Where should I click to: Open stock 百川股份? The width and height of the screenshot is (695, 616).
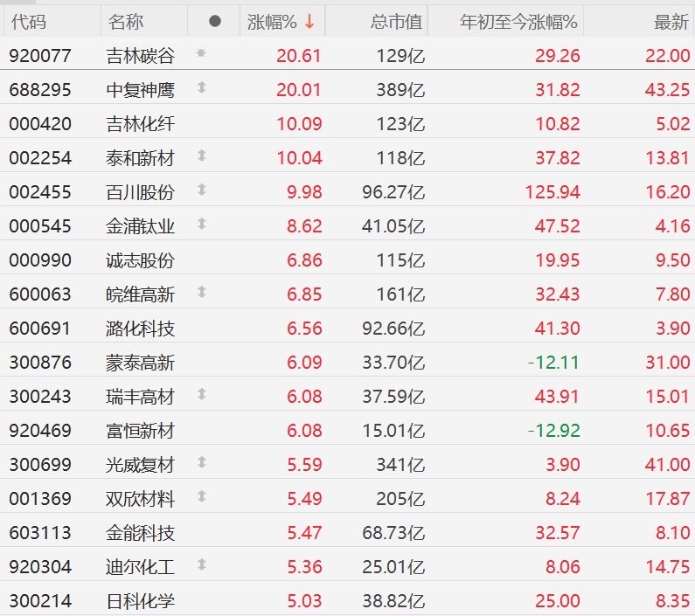pos(140,192)
